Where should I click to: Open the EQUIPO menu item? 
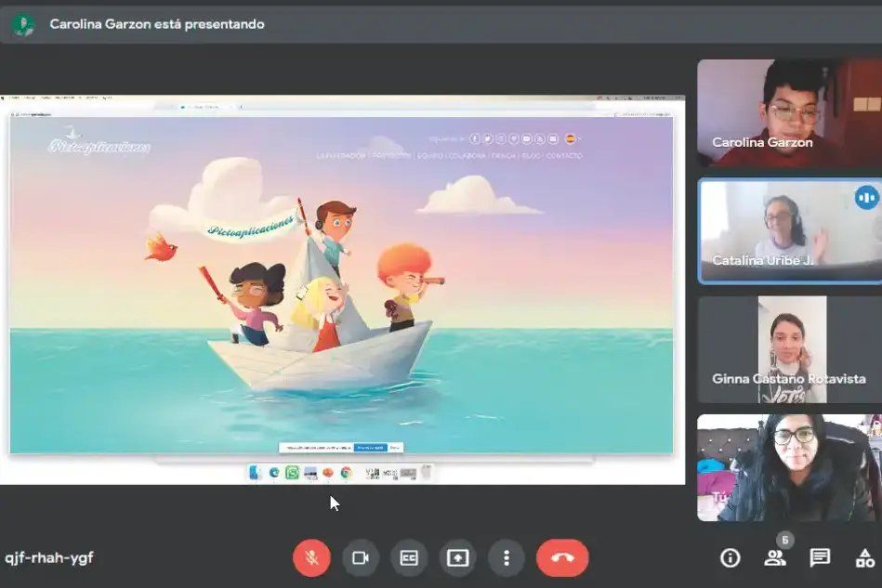click(430, 156)
